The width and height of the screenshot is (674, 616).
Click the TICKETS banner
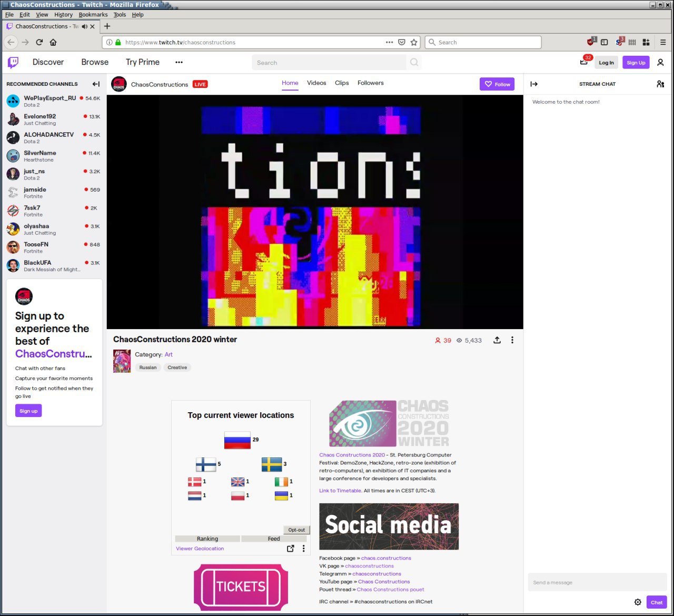coord(241,587)
